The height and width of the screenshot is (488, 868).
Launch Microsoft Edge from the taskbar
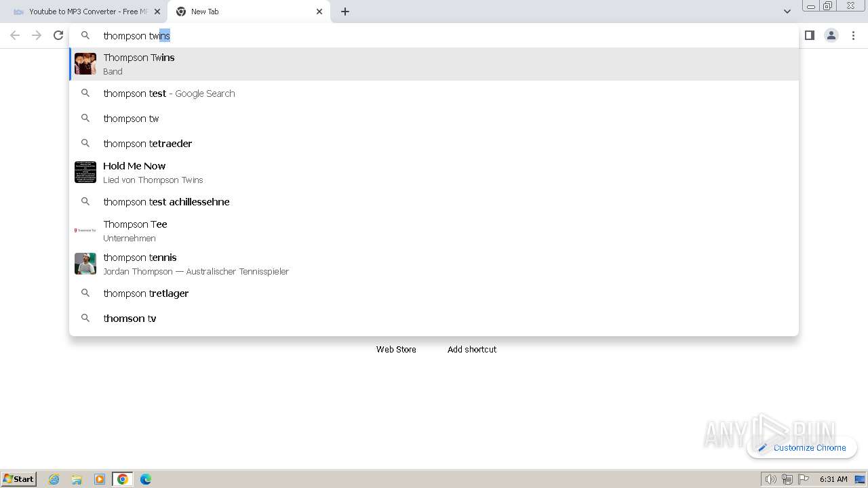[146, 479]
